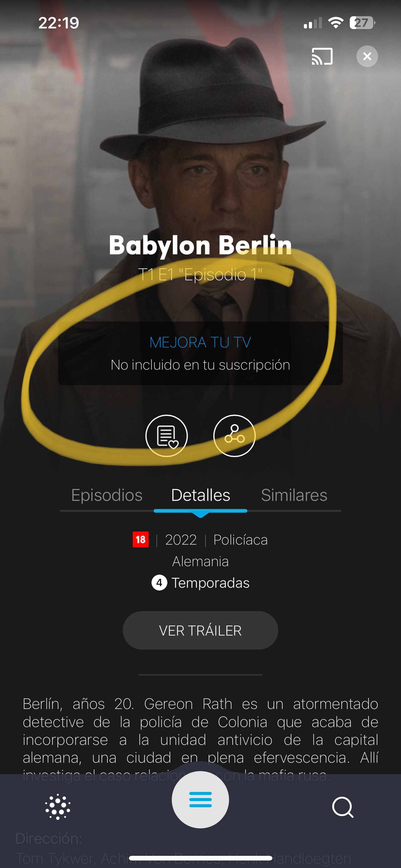Tap the share icon button
Viewport: 401px width, 868px height.
click(234, 436)
